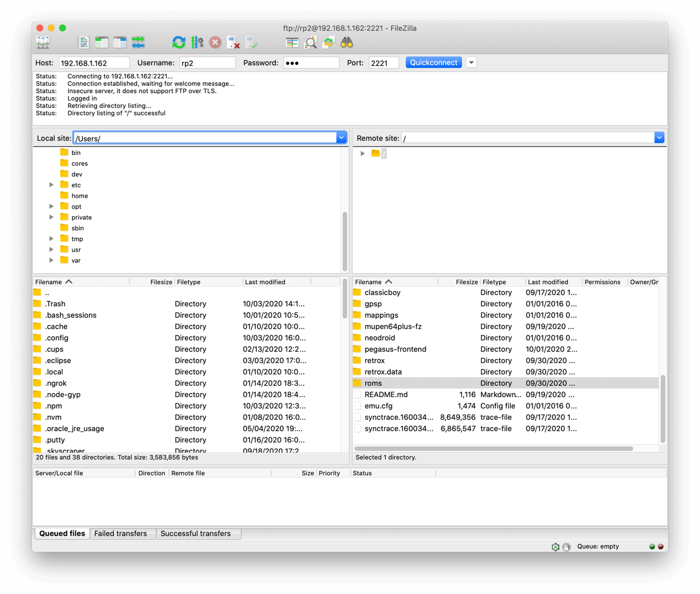Reconnect to the last server icon

[251, 43]
